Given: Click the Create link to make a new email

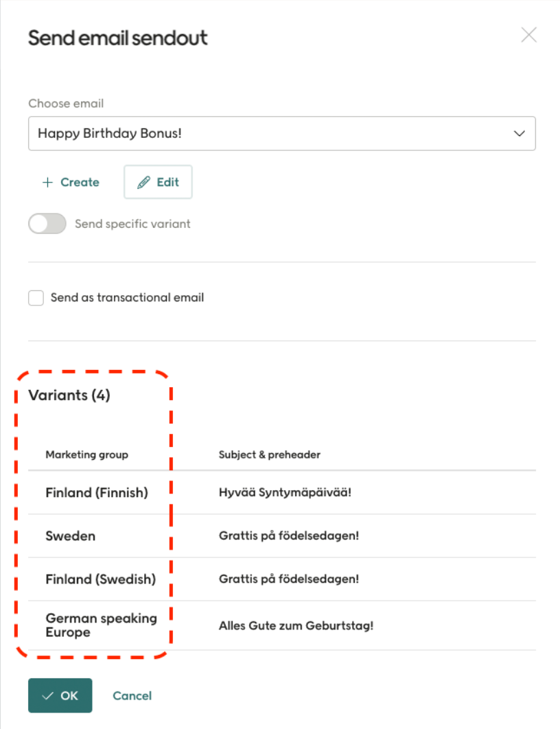Looking at the screenshot, I should coord(77,181).
